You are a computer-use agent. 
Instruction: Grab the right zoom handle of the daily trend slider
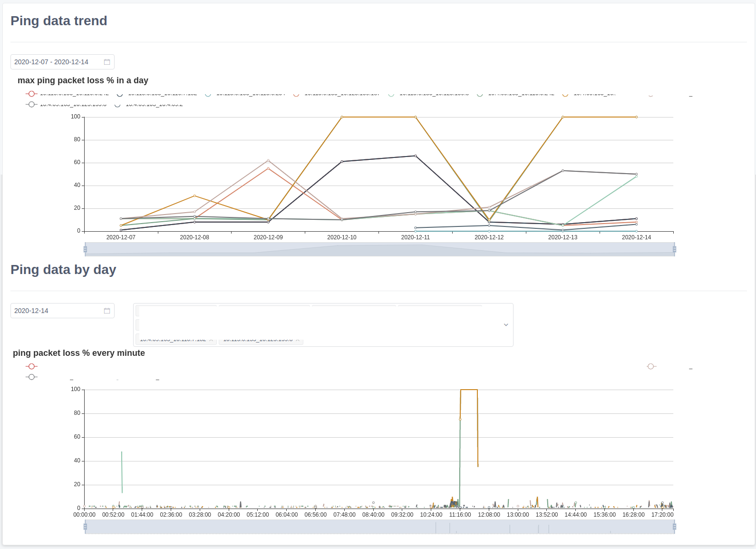point(674,249)
